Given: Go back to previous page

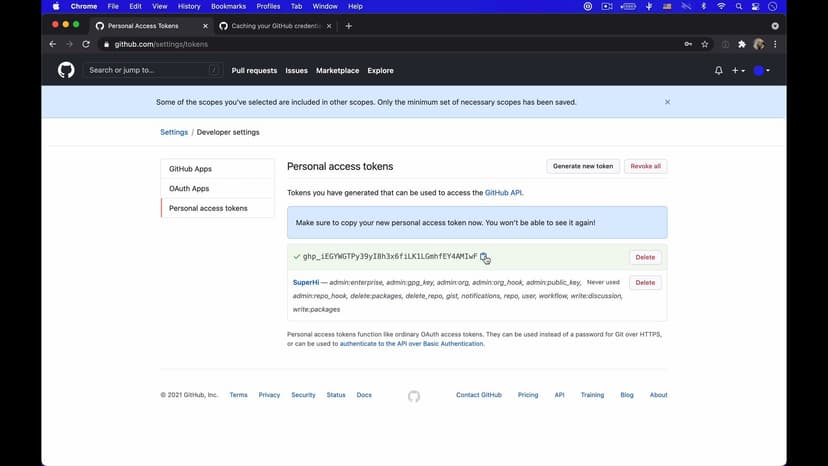Looking at the screenshot, I should pyautogui.click(x=52, y=44).
